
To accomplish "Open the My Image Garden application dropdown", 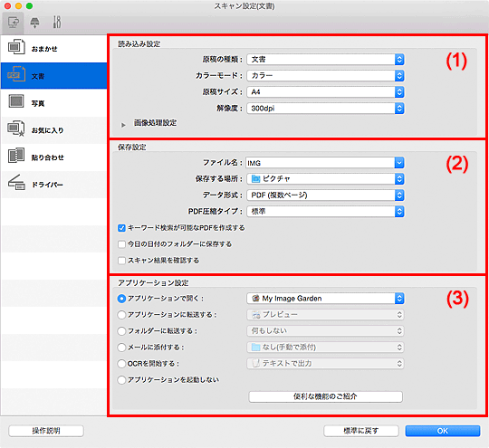I will (325, 299).
